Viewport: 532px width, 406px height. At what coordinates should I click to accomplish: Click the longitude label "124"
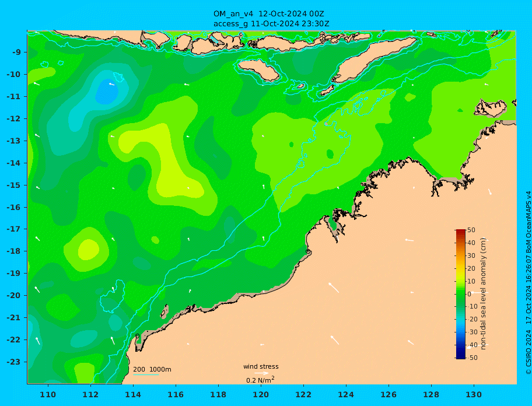(x=346, y=394)
